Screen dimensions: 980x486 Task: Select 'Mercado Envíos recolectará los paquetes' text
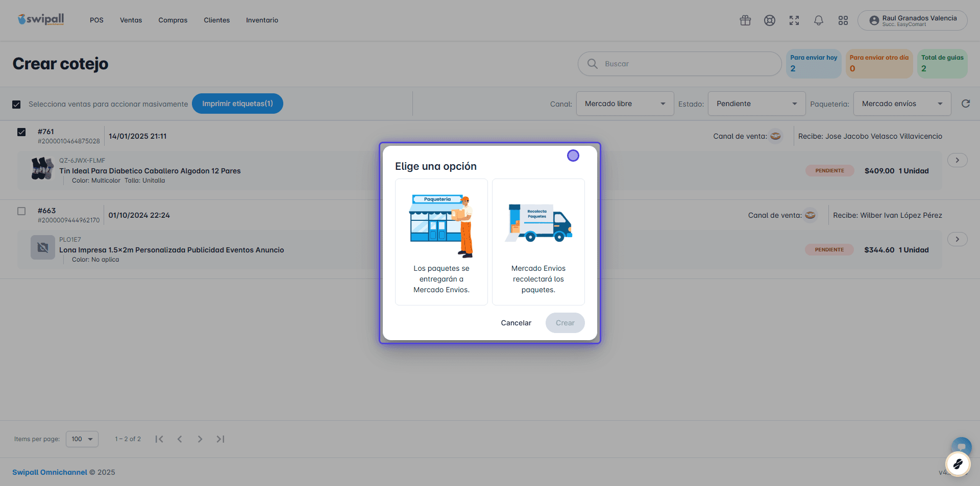tap(538, 279)
